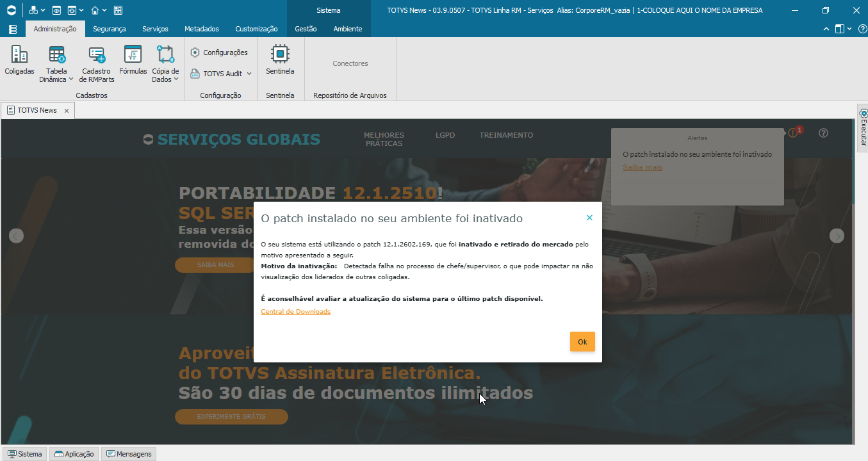Image resolution: width=868 pixels, height=461 pixels.
Task: Expand the home icon dropdown arrow
Action: [104, 11]
